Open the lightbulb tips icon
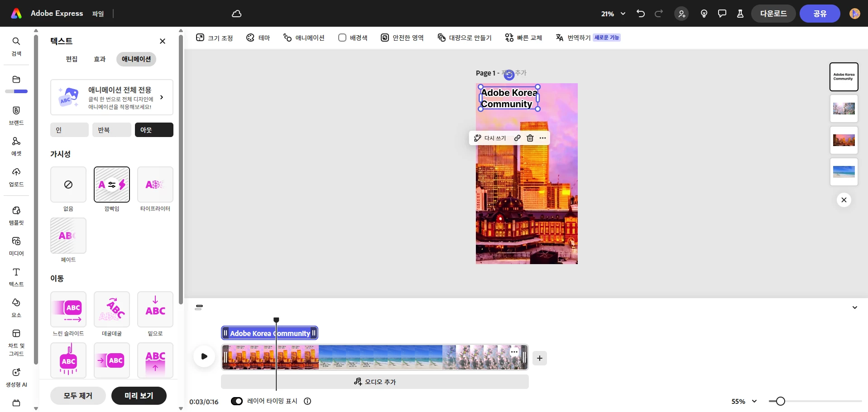This screenshot has width=868, height=412. coord(704,14)
